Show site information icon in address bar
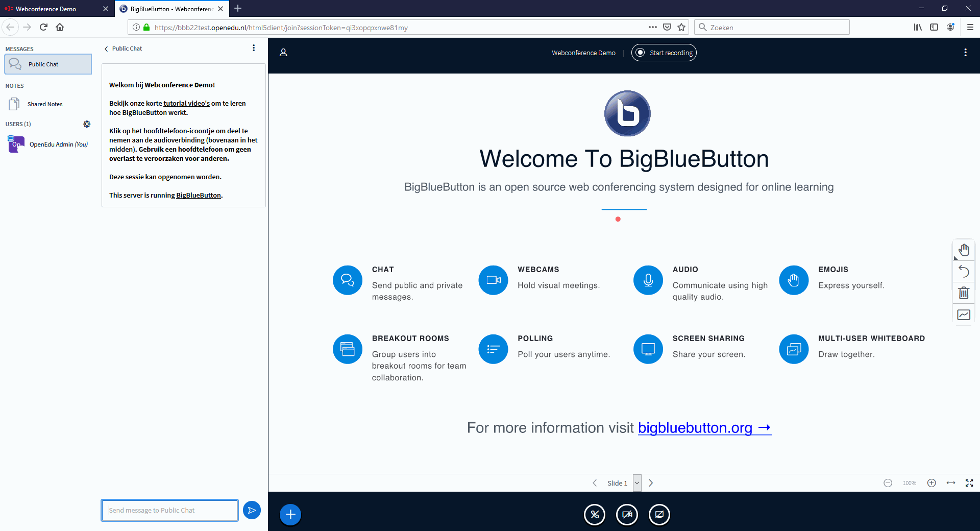Screen dimensions: 980x531 136,27
